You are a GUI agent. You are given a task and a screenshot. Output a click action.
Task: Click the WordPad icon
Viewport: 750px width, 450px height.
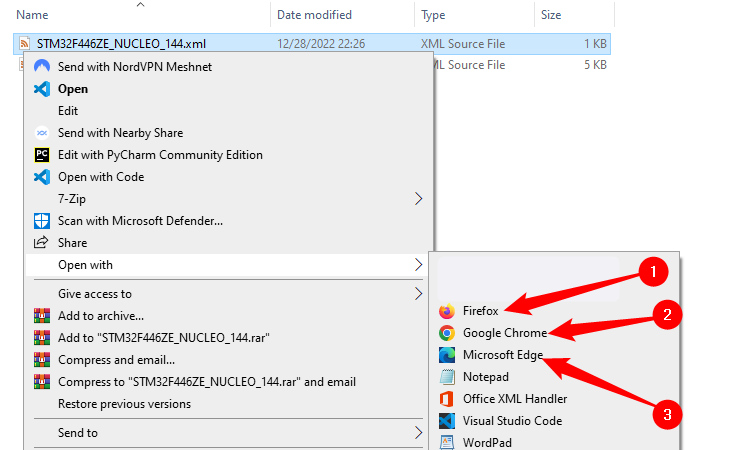point(446,442)
